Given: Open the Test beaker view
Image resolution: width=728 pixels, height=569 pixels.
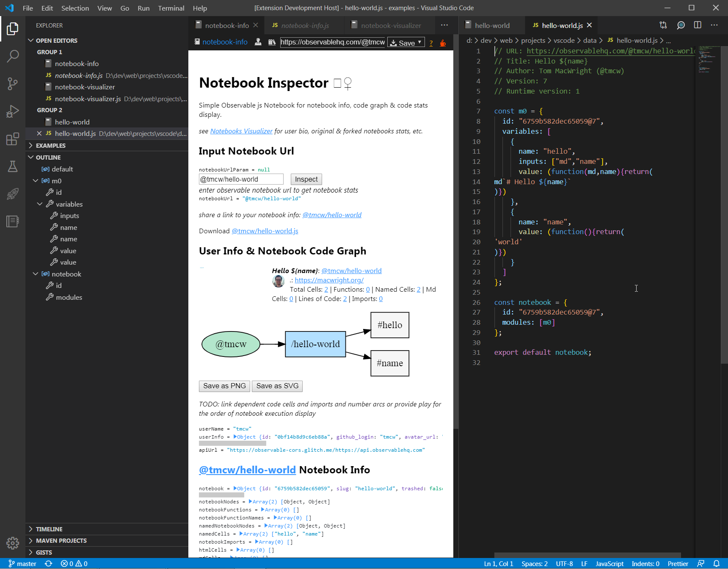Looking at the screenshot, I should 13,166.
